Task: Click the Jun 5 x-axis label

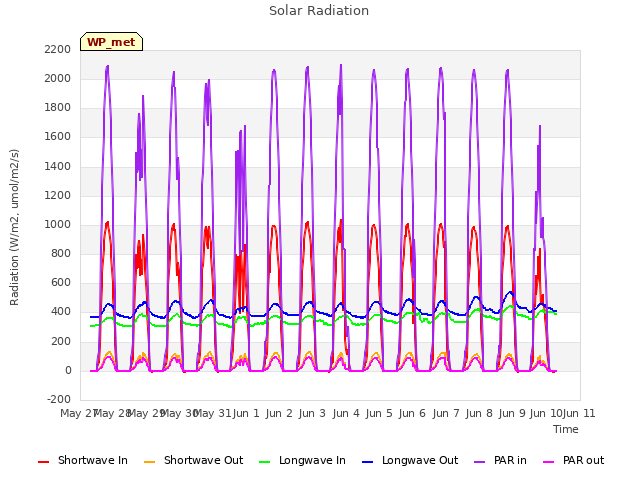Action: tap(379, 413)
